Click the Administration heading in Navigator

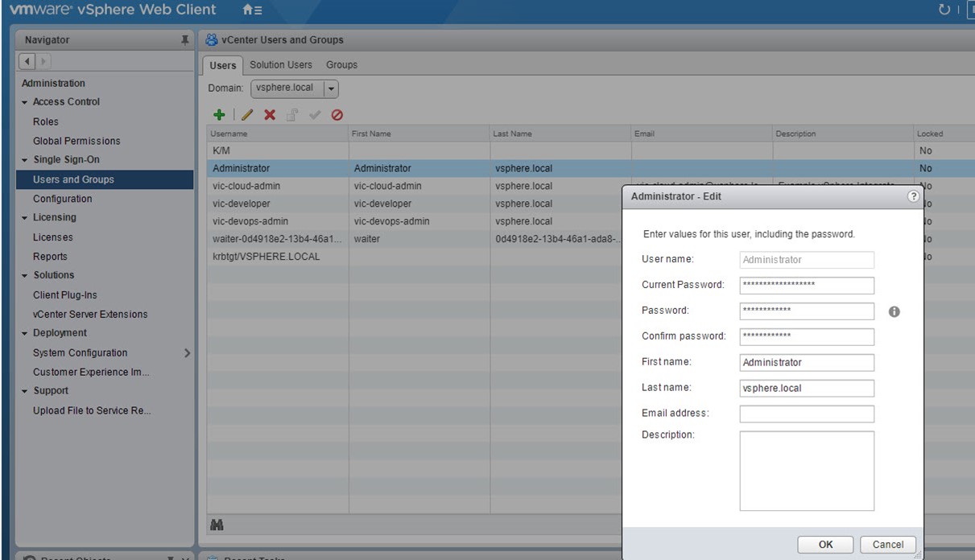coord(53,84)
